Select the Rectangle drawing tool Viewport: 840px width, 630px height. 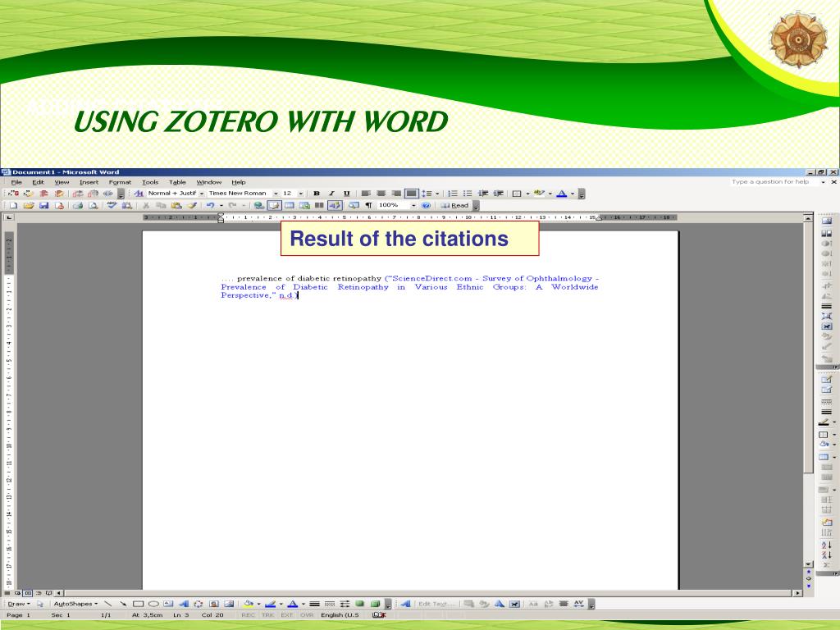[138, 604]
